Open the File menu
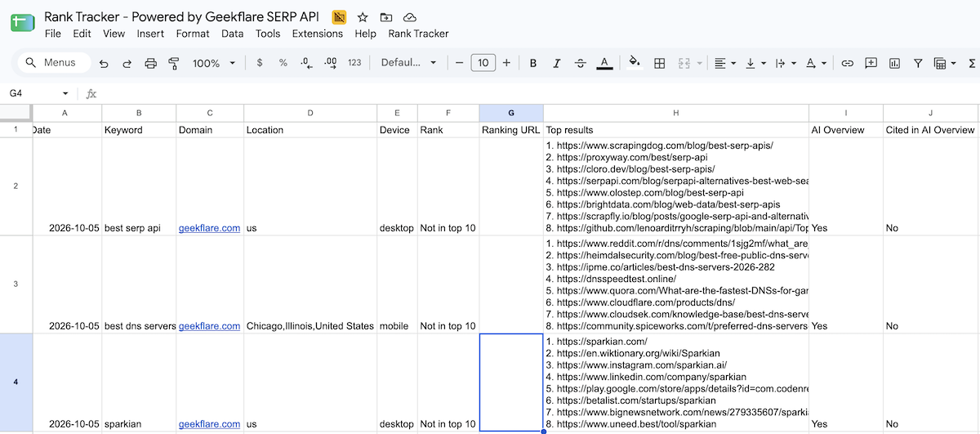The height and width of the screenshot is (434, 980). click(x=53, y=34)
